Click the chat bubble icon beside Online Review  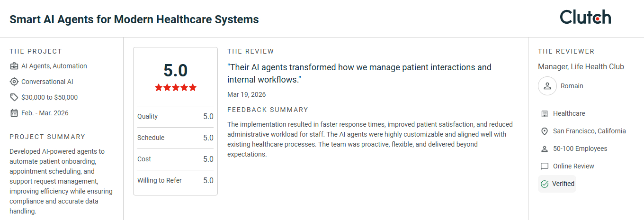(544, 166)
